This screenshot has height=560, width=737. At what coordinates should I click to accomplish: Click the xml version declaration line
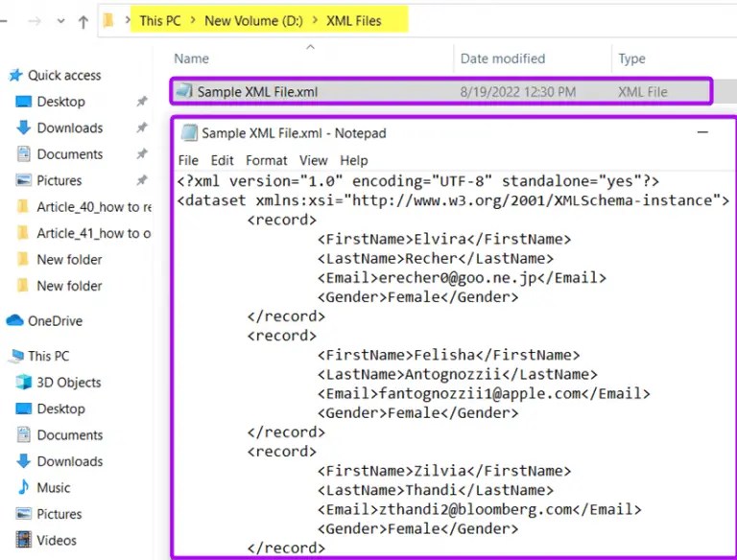click(x=418, y=181)
